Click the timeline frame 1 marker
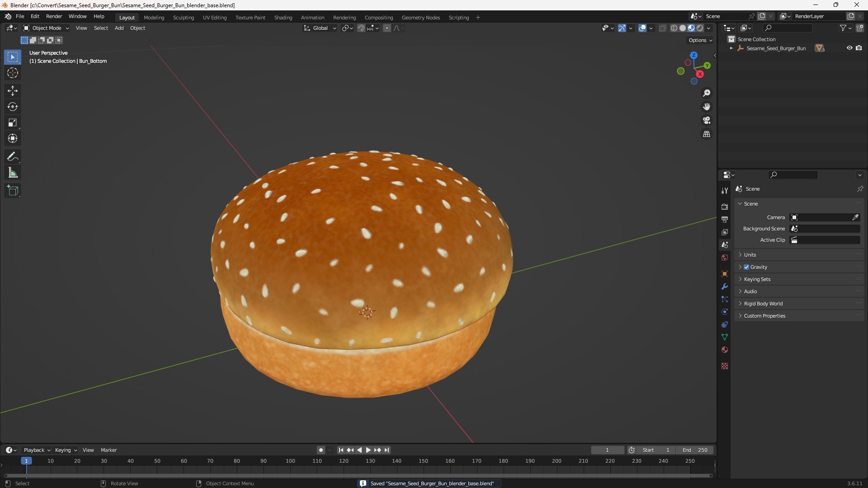 (x=26, y=461)
